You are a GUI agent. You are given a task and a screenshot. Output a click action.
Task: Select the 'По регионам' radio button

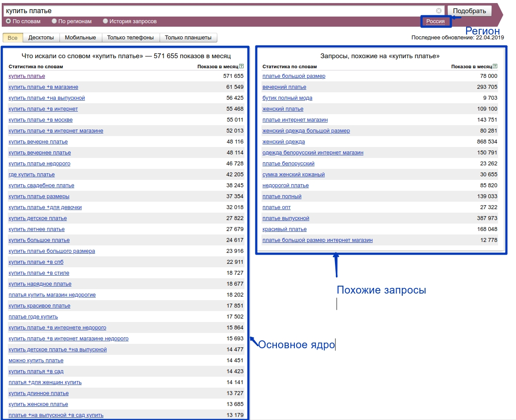point(54,21)
